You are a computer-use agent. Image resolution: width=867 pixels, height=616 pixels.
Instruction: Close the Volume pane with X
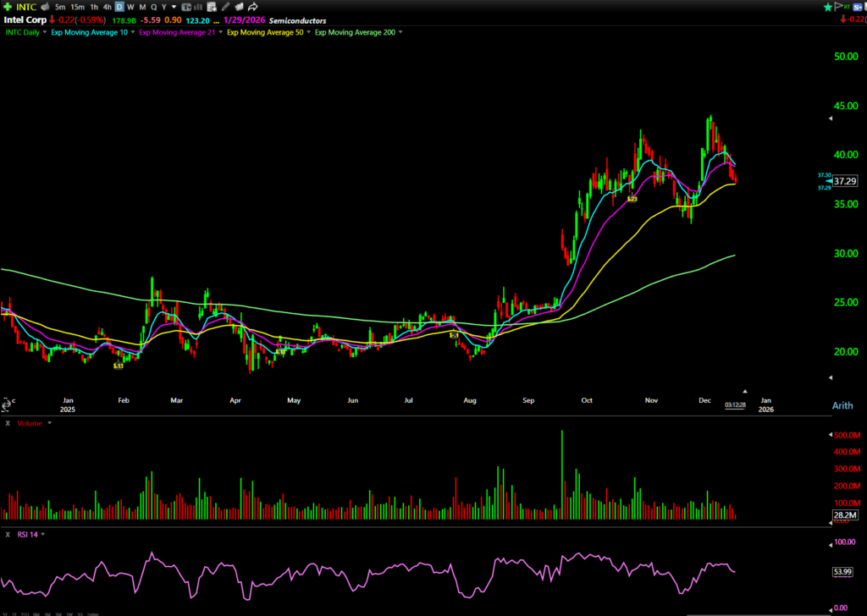[x=8, y=422]
